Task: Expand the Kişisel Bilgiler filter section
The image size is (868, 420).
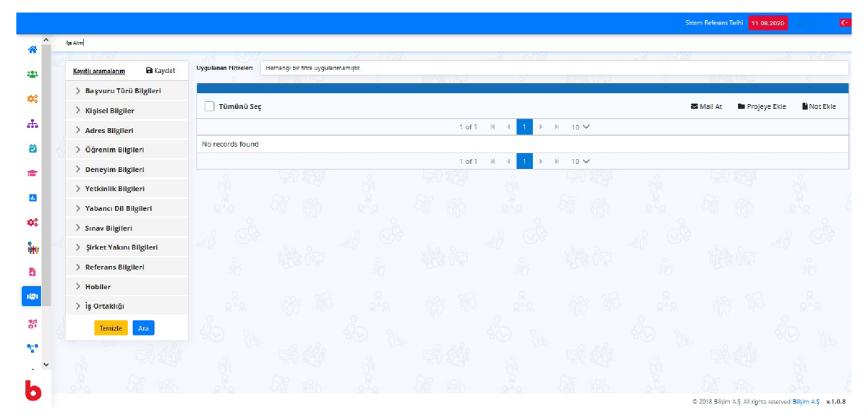Action: coord(109,111)
